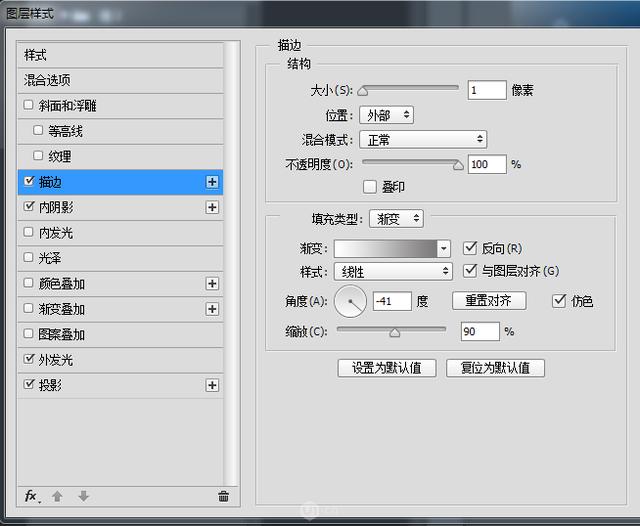Uncheck 与图层对齐(G) checkbox
Image resolution: width=640 pixels, height=526 pixels.
(470, 270)
